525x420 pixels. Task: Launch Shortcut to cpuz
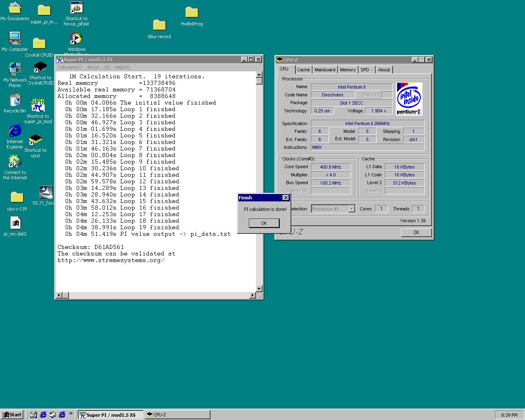pyautogui.click(x=36, y=146)
